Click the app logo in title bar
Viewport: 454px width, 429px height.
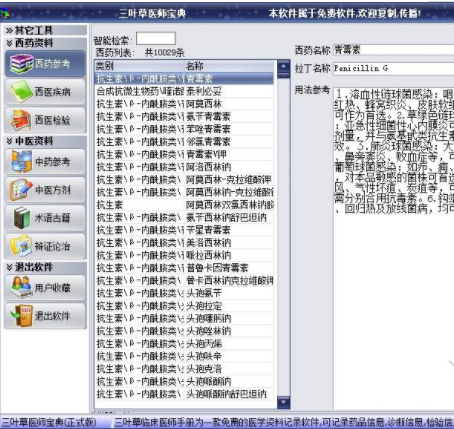6,13
